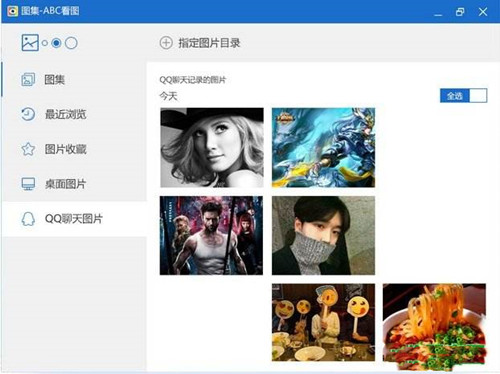Viewport: 500px width, 374px height.
Task: Click the plus icon to add directory
Action: (166, 43)
